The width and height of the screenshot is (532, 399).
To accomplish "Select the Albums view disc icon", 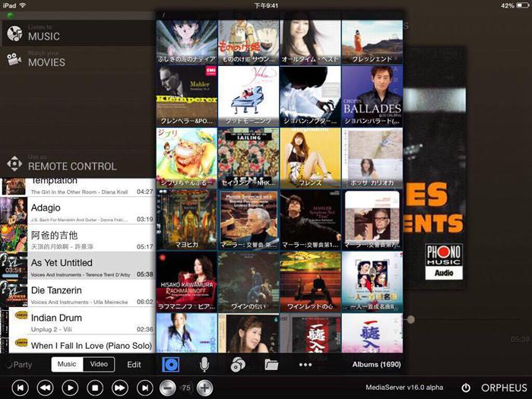I will 171,365.
